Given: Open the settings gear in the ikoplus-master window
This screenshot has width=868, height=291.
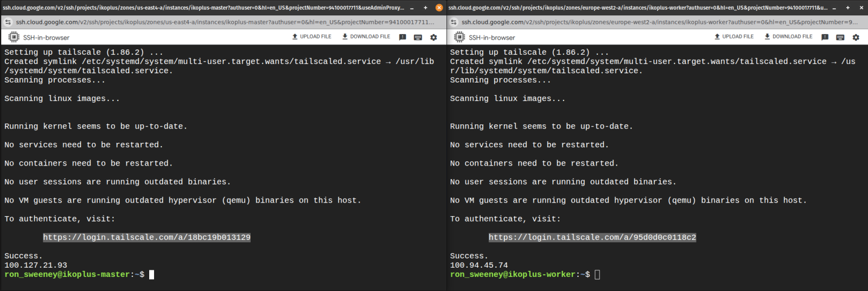Looking at the screenshot, I should coord(433,37).
